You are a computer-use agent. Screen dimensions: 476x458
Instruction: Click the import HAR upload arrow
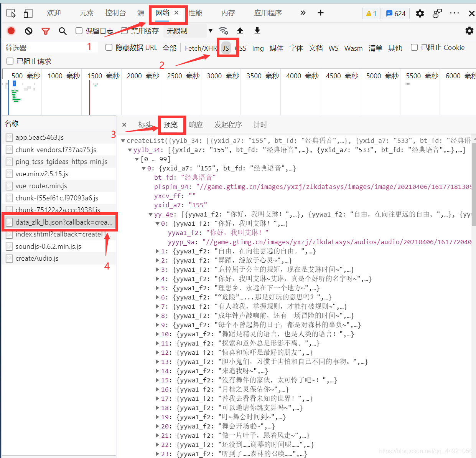pos(240,31)
